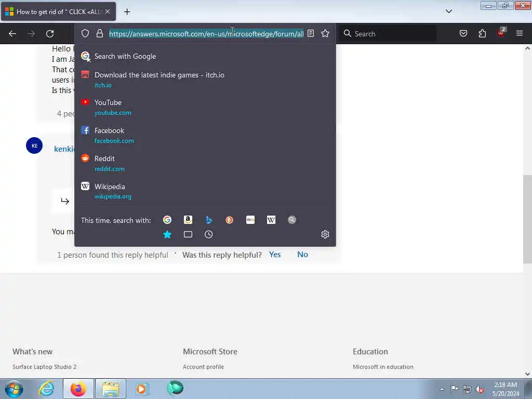Click the scrollbar up arrow
Screen dimensions: 532x399
pos(527,48)
